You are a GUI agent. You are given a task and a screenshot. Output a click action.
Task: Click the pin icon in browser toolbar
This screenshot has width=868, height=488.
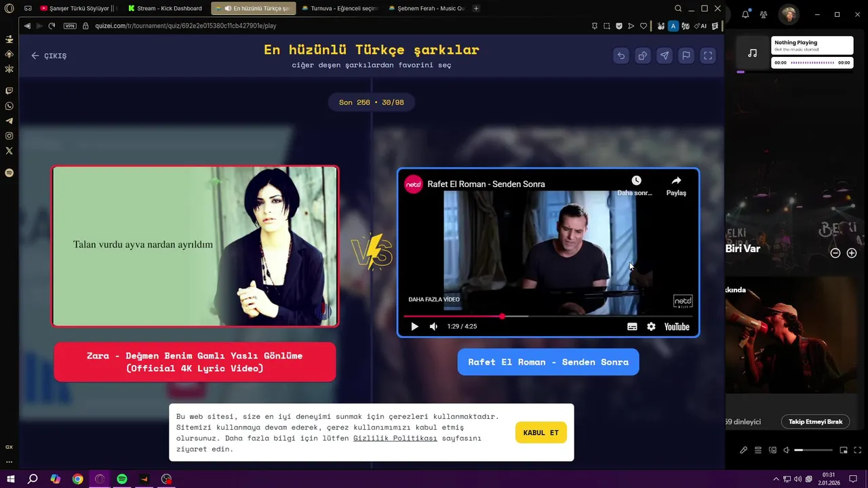[x=595, y=26]
